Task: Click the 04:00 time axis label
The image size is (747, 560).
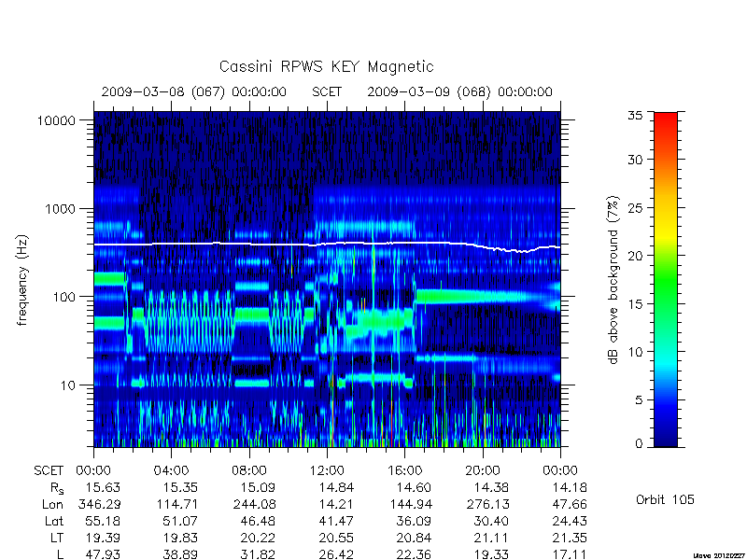Action: (171, 471)
